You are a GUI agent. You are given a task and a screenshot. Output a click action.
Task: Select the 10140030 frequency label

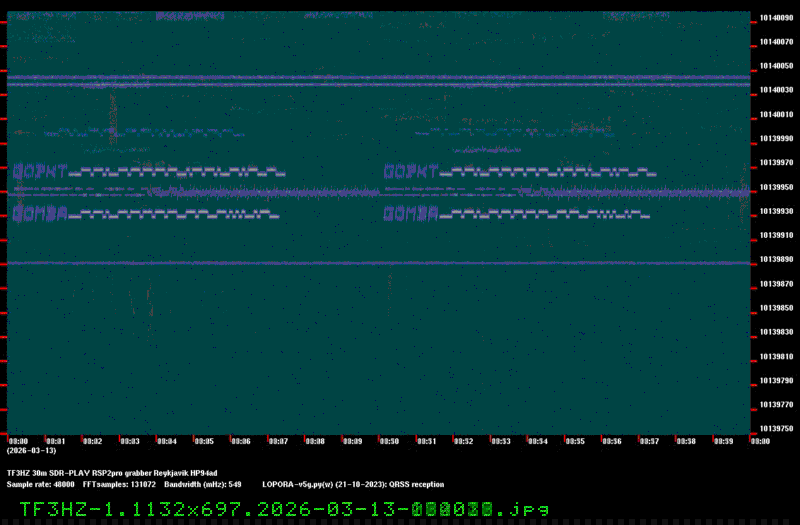click(x=777, y=90)
